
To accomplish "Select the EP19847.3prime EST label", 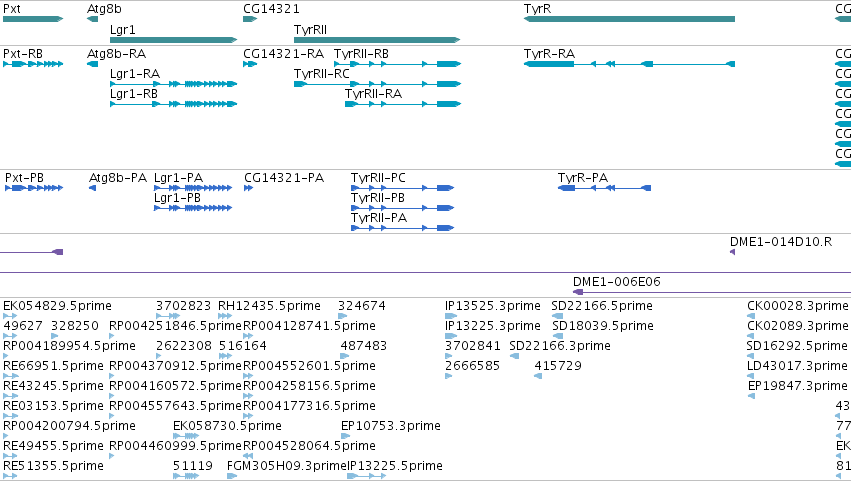I will tap(798, 387).
